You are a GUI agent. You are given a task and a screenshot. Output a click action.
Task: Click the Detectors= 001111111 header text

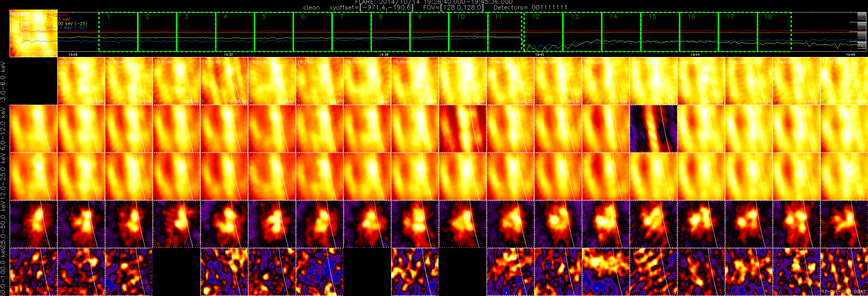(530, 7)
